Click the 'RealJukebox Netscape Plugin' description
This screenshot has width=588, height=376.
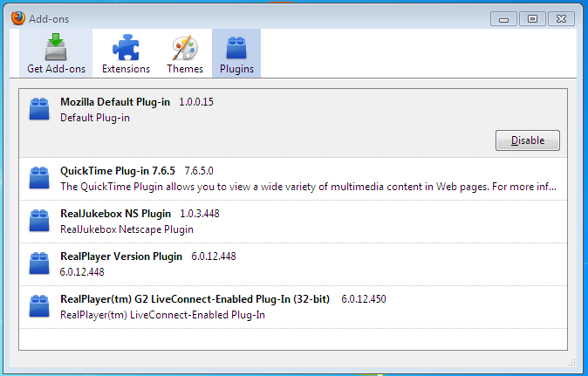pos(126,229)
